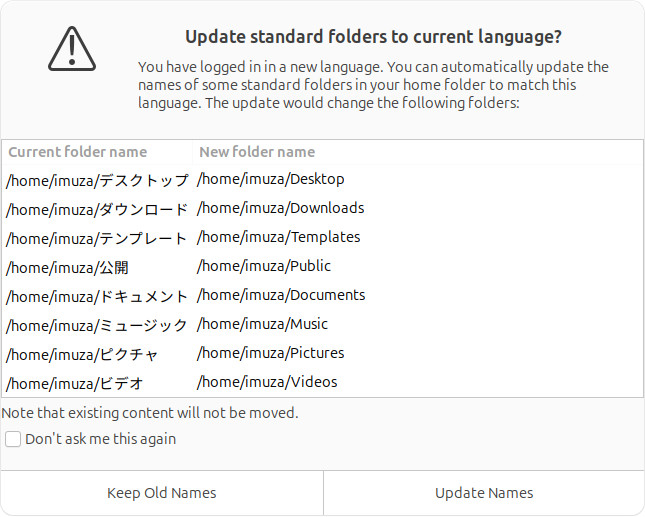Select the /home/imuza/Documents row
Screen dimensions: 645x517
coord(281,295)
